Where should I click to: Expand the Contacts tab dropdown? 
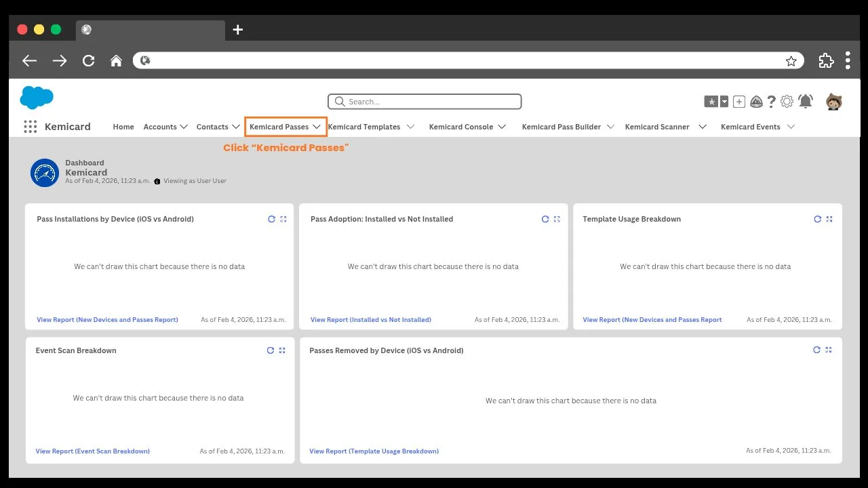click(235, 127)
